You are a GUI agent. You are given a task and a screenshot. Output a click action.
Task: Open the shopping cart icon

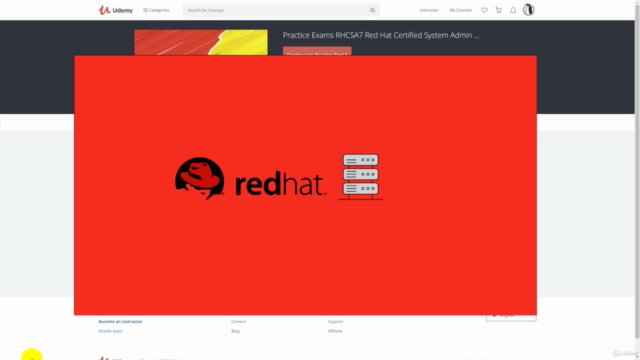click(x=498, y=10)
